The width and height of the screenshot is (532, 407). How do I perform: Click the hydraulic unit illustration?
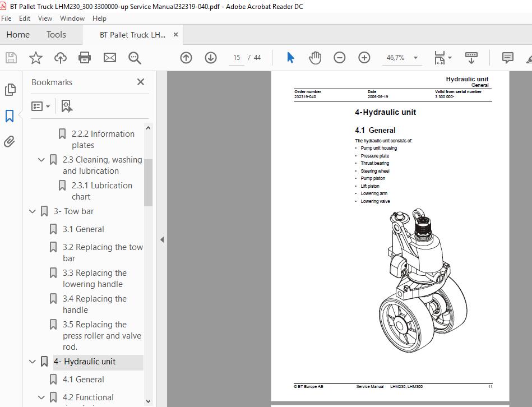[423, 280]
